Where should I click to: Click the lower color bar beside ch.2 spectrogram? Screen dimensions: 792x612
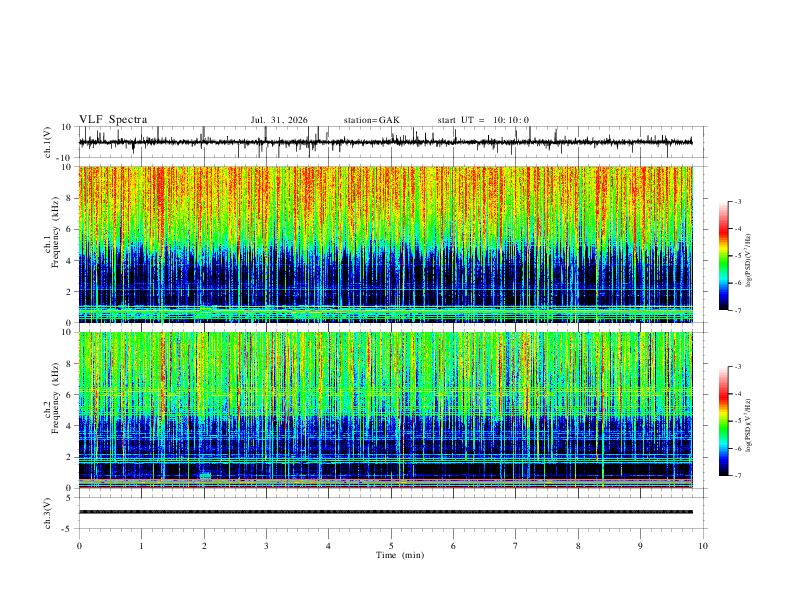[724, 421]
